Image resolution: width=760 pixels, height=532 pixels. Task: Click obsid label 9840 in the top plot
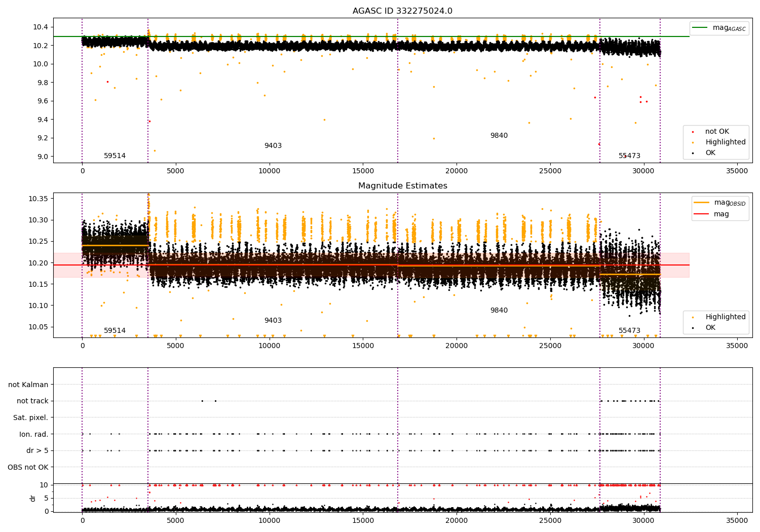coord(499,136)
